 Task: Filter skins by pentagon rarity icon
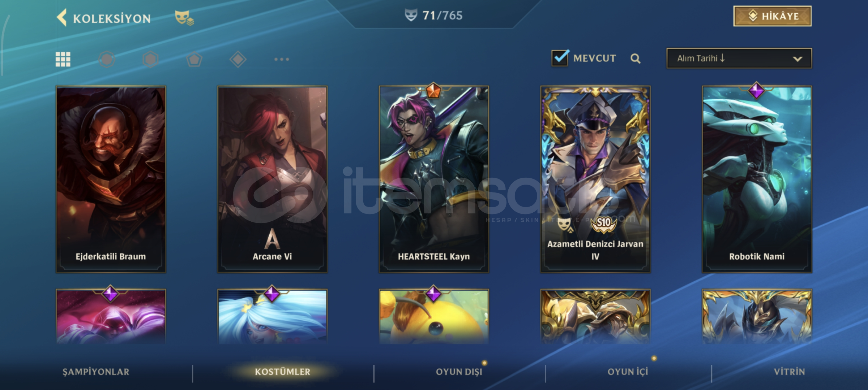pos(194,59)
